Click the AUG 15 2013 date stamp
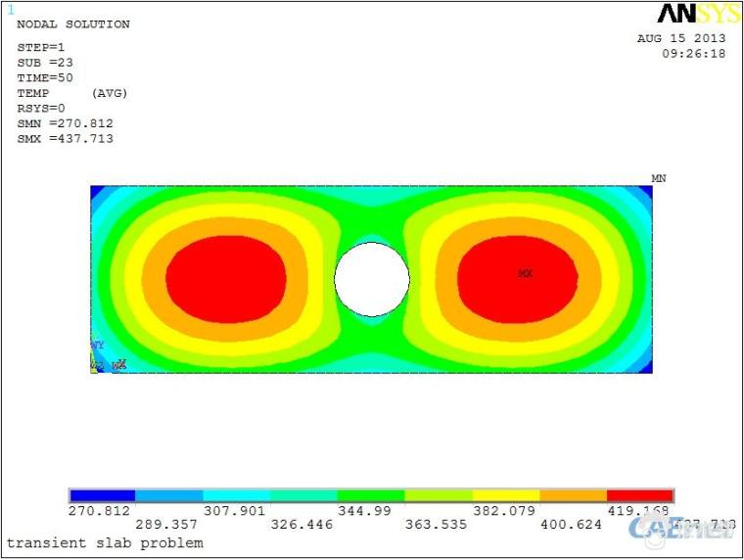Viewport: 744px width, 560px height. [x=681, y=39]
